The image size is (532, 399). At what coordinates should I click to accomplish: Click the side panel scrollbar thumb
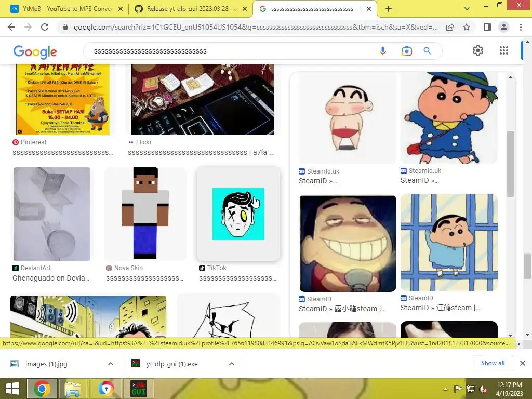point(510,164)
